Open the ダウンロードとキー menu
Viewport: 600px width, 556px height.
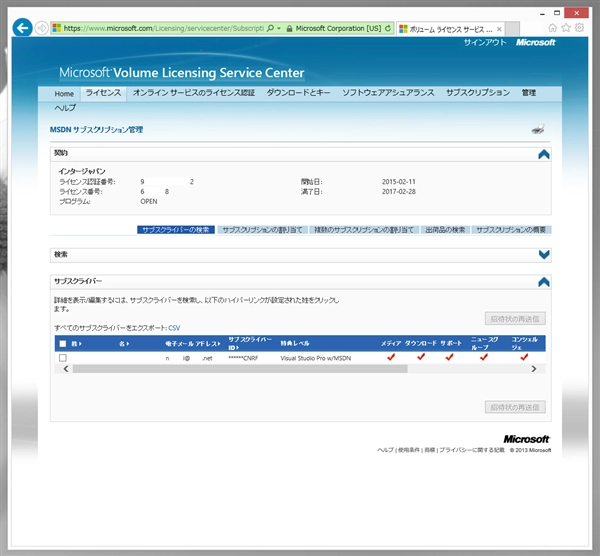(x=298, y=93)
